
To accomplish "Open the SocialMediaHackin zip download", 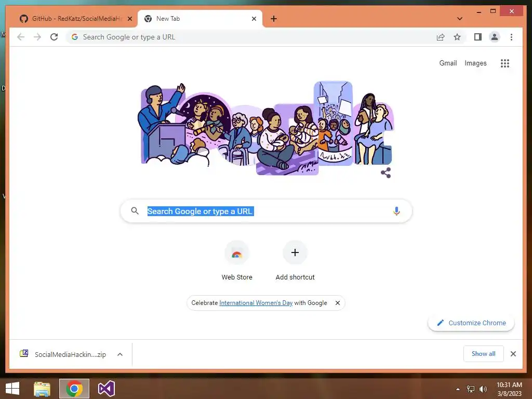I will pos(71,354).
